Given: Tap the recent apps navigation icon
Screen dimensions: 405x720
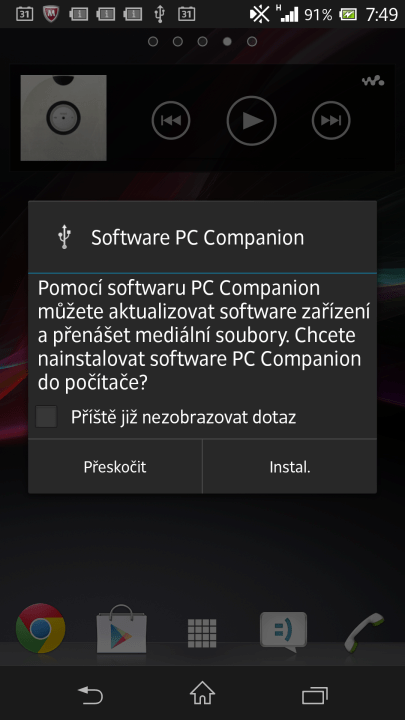Looking at the screenshot, I should [x=315, y=695].
